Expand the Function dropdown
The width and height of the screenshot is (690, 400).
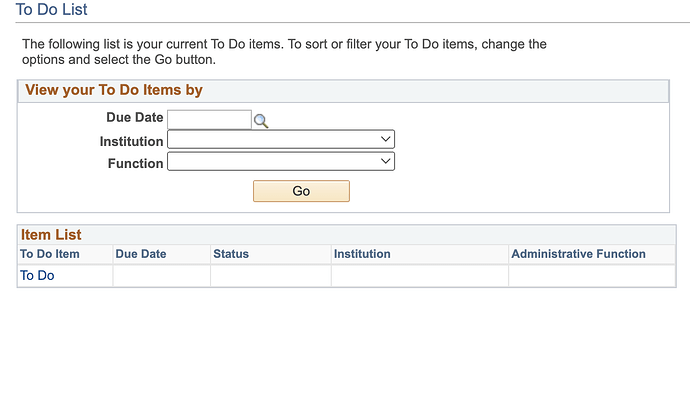click(281, 162)
